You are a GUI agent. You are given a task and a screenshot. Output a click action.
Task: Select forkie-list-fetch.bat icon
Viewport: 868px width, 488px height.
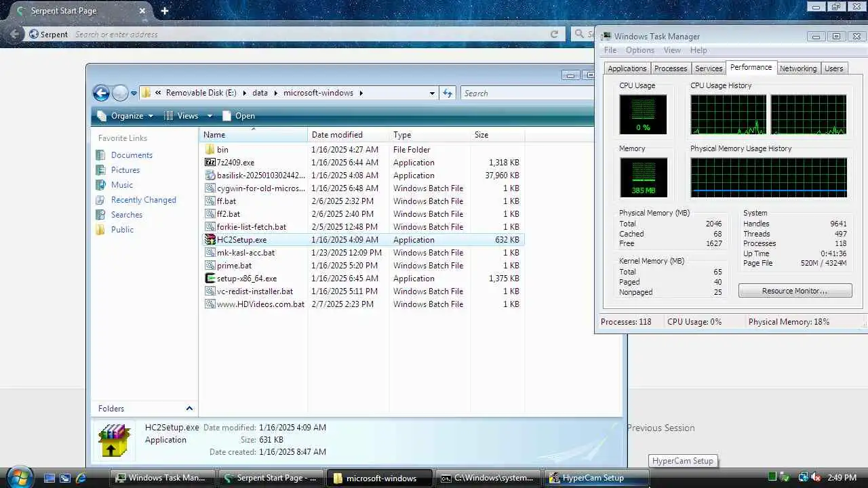click(x=210, y=227)
